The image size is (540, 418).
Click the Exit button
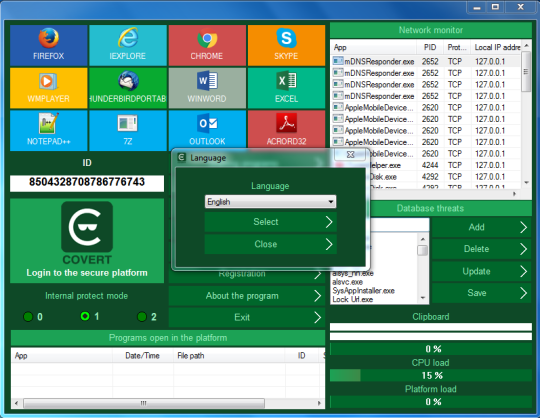point(247,317)
